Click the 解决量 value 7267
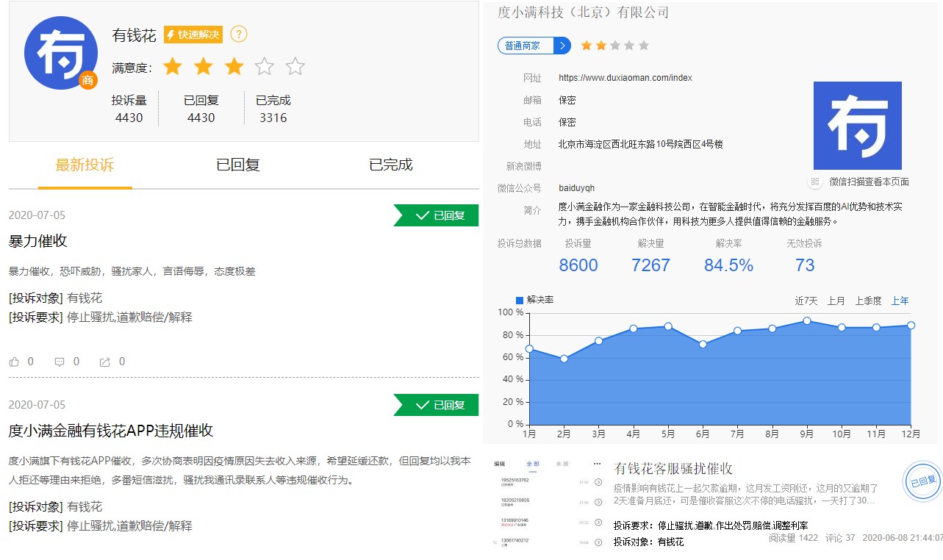The image size is (943, 560). click(651, 265)
